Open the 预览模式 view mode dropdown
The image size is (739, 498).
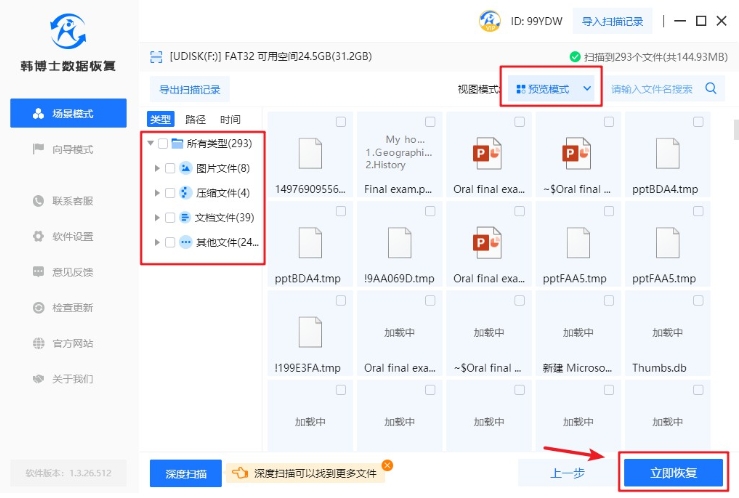pos(553,89)
